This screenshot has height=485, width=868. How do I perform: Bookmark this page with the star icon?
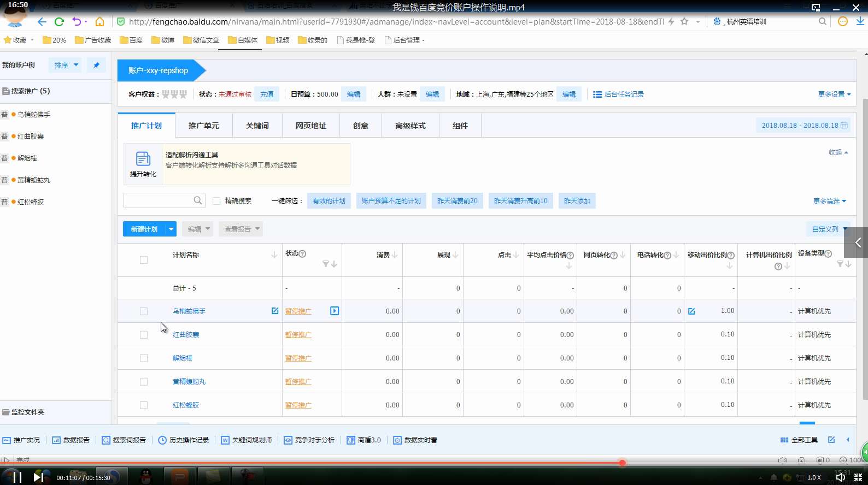pyautogui.click(x=684, y=22)
